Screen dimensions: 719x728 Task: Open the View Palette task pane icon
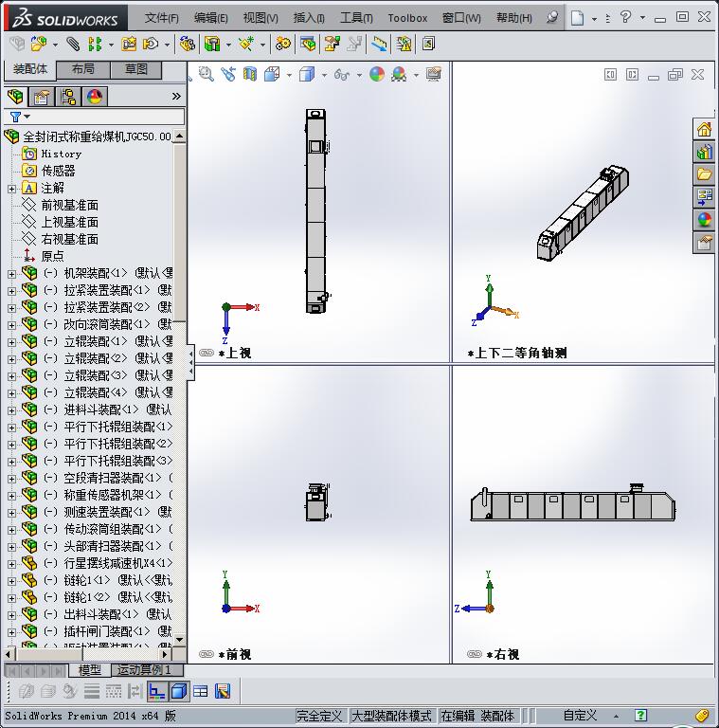click(x=704, y=197)
